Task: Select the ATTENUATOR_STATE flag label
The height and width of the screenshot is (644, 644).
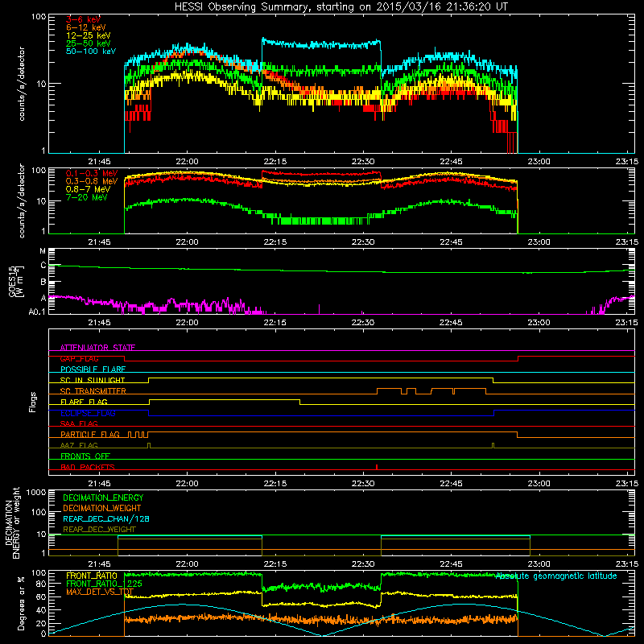Action: click(x=97, y=348)
